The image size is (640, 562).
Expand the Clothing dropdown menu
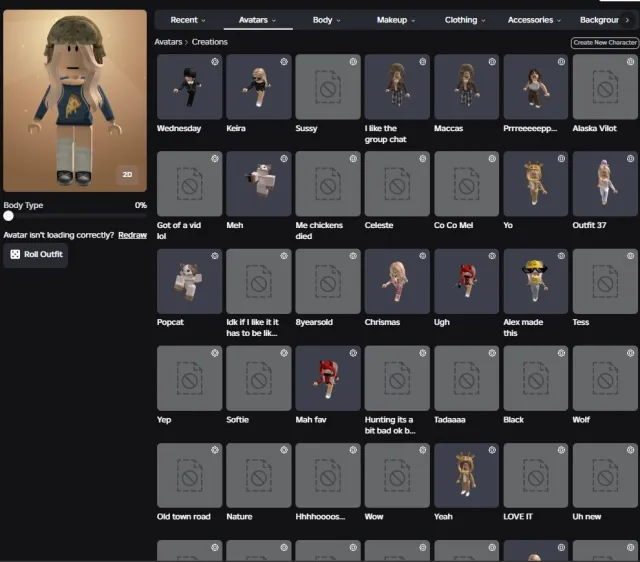(465, 20)
